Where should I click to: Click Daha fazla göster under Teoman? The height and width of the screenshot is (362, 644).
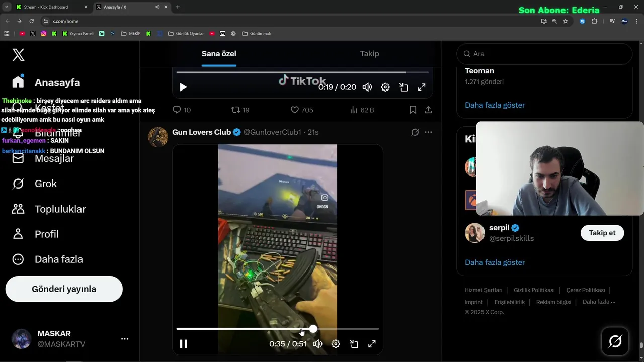click(495, 105)
